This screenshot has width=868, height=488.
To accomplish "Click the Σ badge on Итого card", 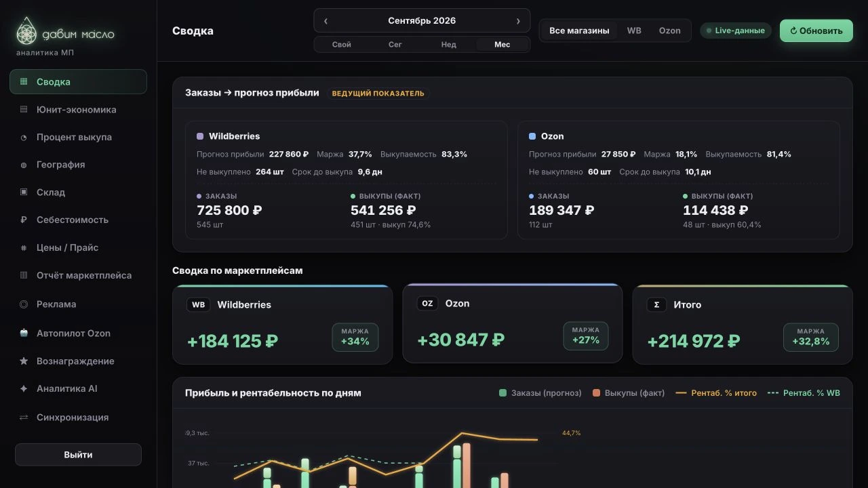I will tap(656, 305).
